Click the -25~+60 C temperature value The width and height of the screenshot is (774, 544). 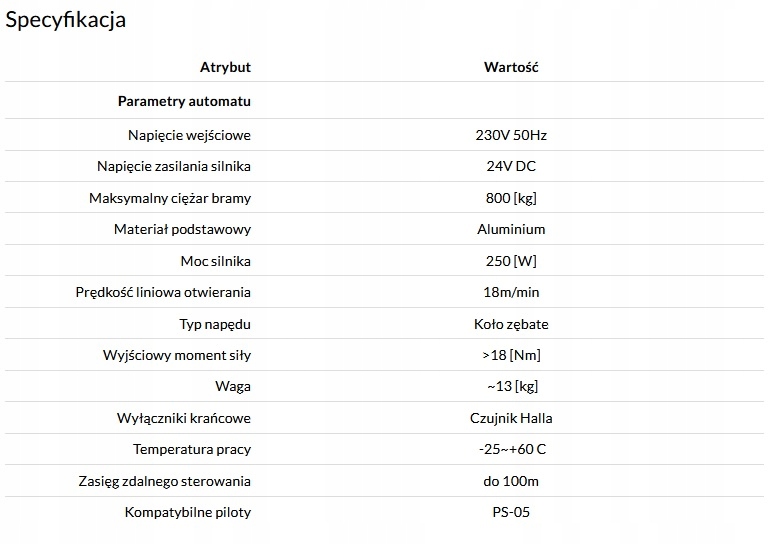(511, 449)
